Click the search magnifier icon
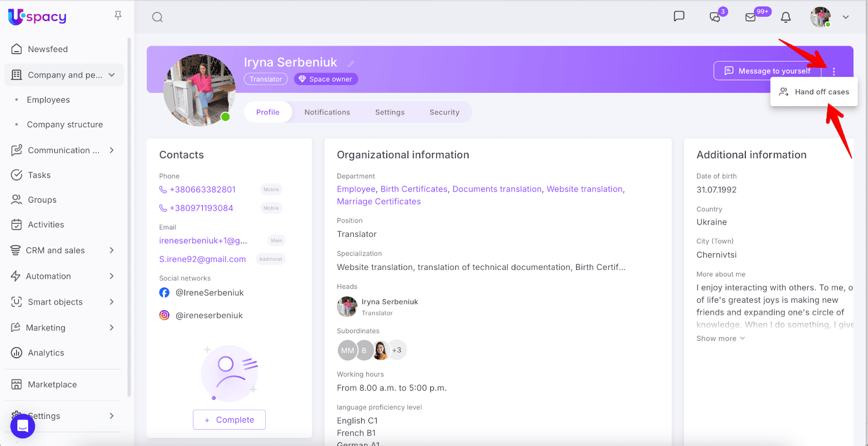The height and width of the screenshot is (446, 868). [x=157, y=17]
